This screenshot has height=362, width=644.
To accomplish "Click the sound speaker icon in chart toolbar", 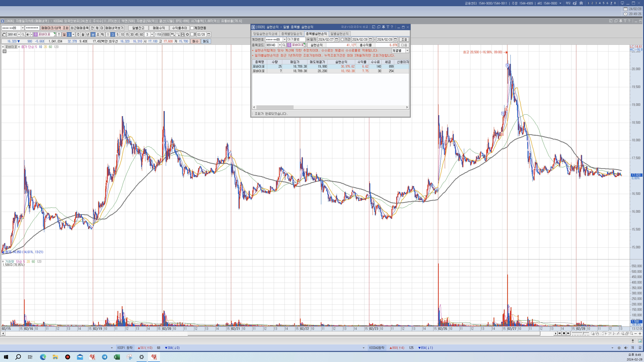I will tap(28, 34).
